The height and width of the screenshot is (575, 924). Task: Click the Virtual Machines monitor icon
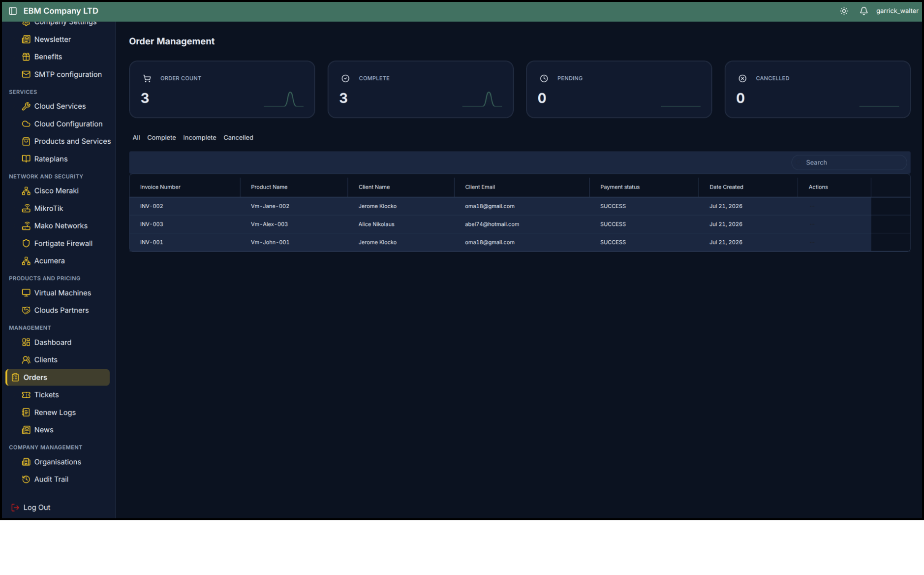[x=26, y=293]
